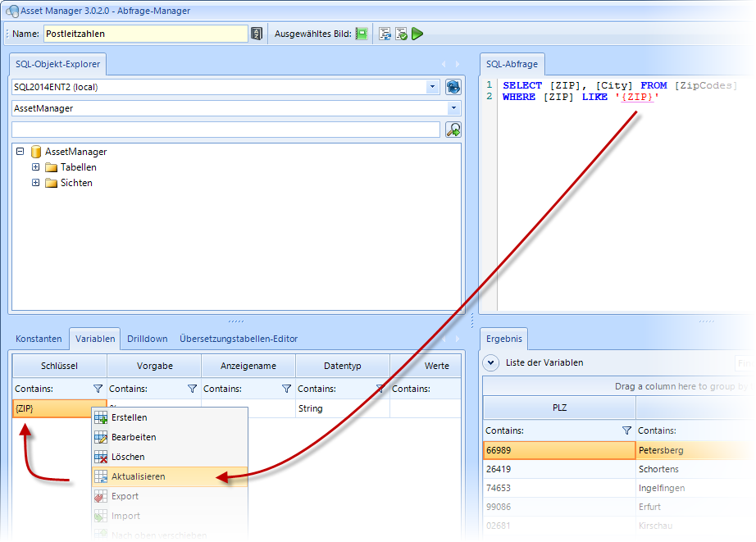The height and width of the screenshot is (542, 756).
Task: Sort by the Schlüssel column header
Action: tap(59, 366)
